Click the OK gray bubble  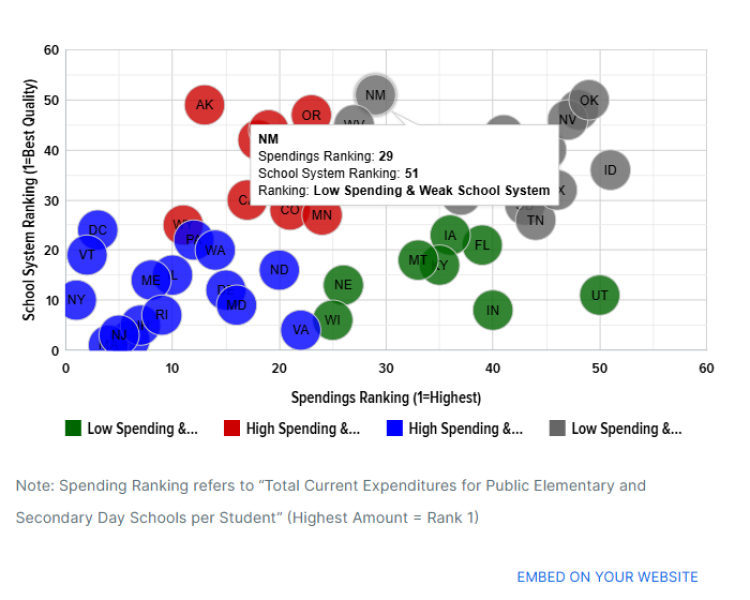click(589, 100)
